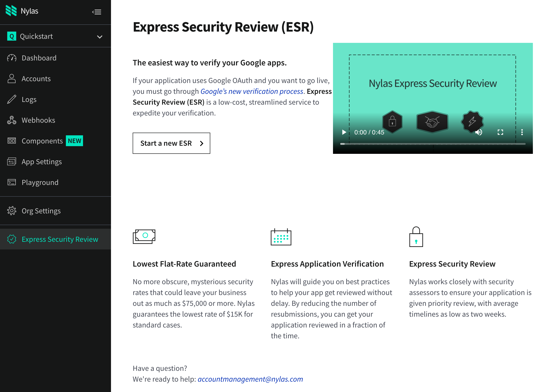Open Org Settings
The height and width of the screenshot is (392, 541).
click(41, 210)
